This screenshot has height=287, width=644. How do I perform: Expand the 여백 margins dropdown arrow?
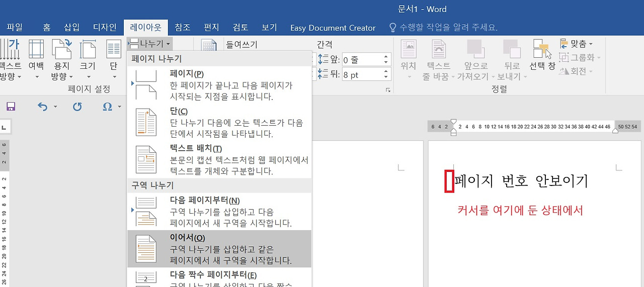(x=36, y=77)
